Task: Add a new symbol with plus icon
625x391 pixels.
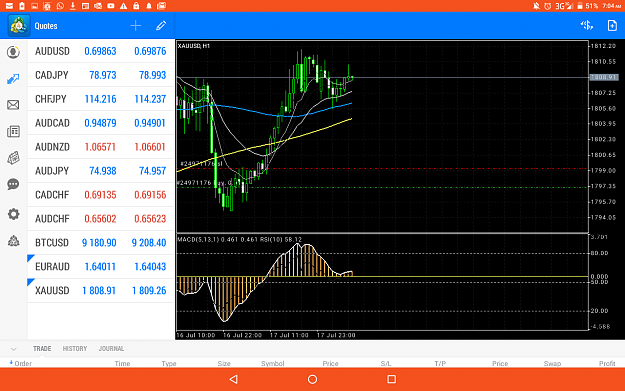Action: [x=136, y=26]
